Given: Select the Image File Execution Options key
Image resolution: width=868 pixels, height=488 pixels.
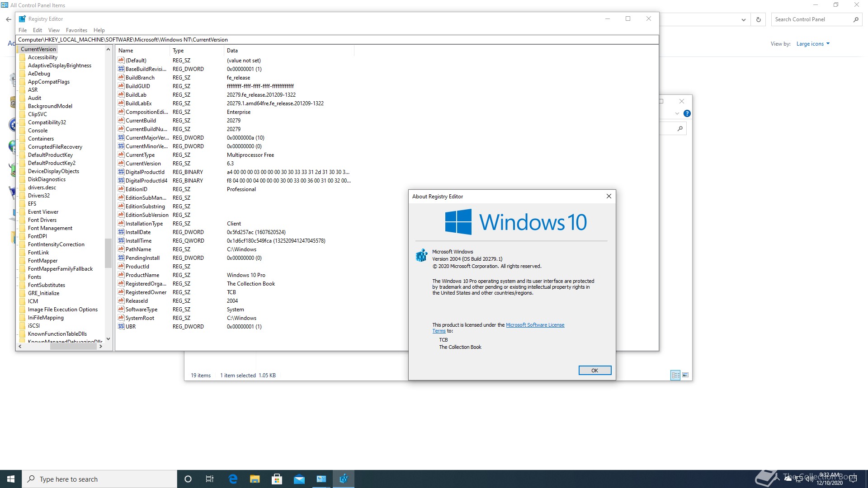Looking at the screenshot, I should tap(63, 310).
